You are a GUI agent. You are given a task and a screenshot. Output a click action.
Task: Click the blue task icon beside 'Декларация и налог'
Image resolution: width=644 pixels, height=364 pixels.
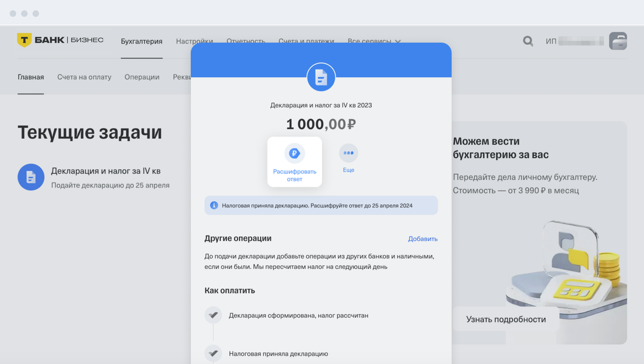[x=31, y=177]
